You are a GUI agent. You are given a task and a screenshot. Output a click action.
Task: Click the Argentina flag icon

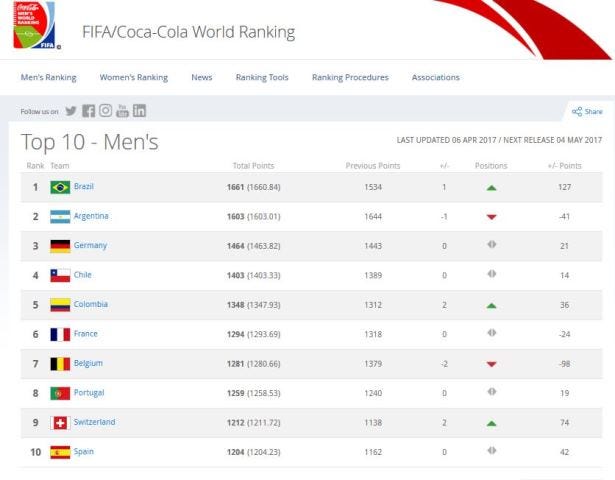tap(60, 216)
